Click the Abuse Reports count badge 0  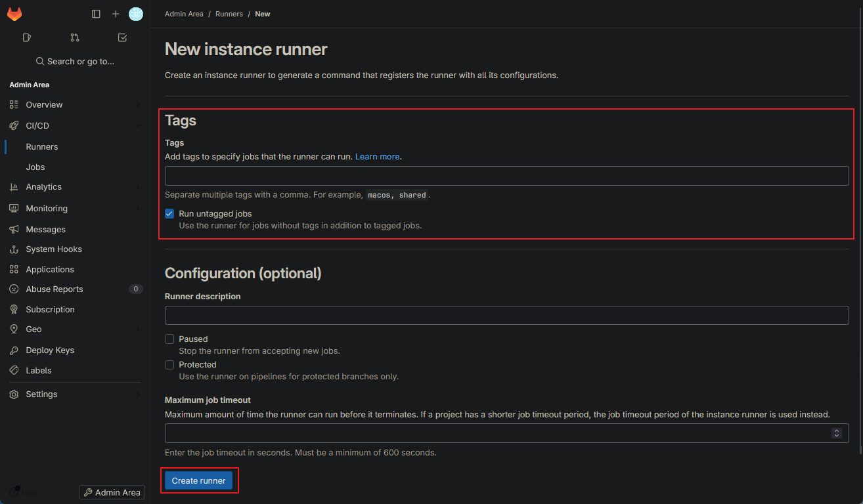coord(136,289)
